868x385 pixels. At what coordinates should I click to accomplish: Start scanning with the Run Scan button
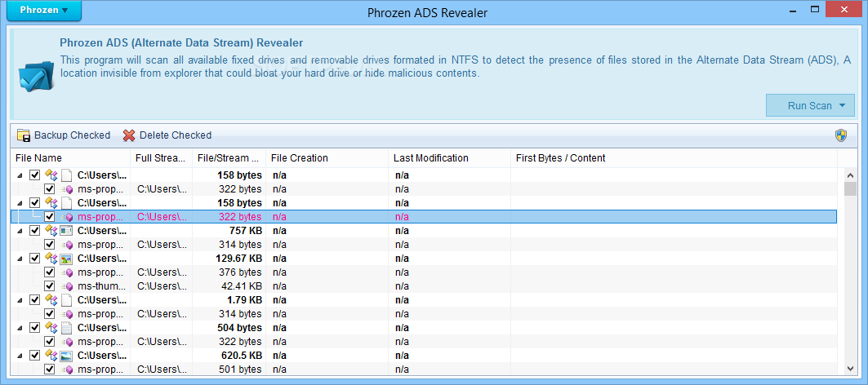(810, 105)
